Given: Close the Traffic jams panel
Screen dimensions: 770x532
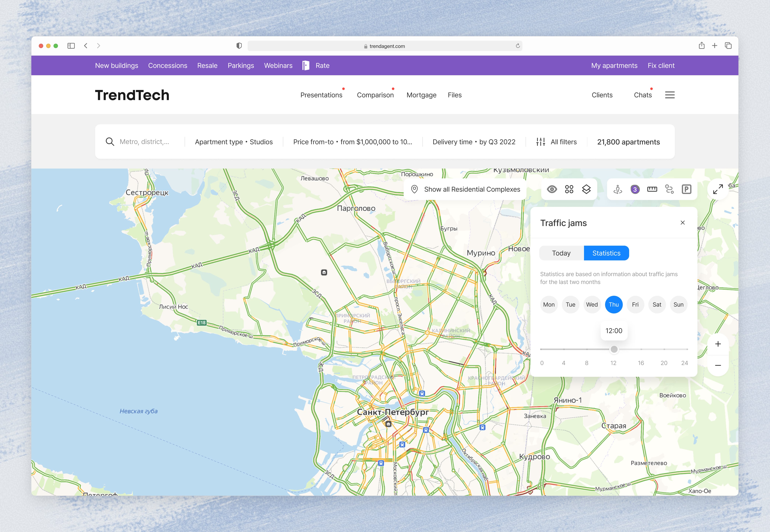Looking at the screenshot, I should point(682,223).
